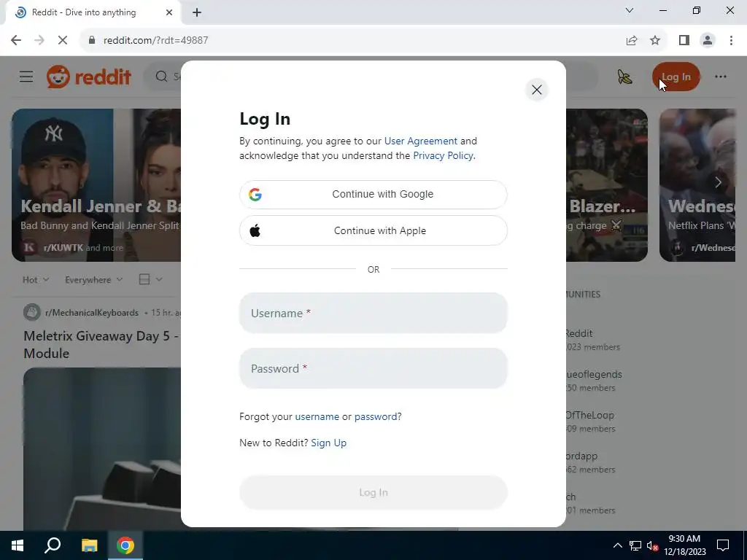Close the Log In dialog
Screen dimensions: 747x560
(x=536, y=90)
